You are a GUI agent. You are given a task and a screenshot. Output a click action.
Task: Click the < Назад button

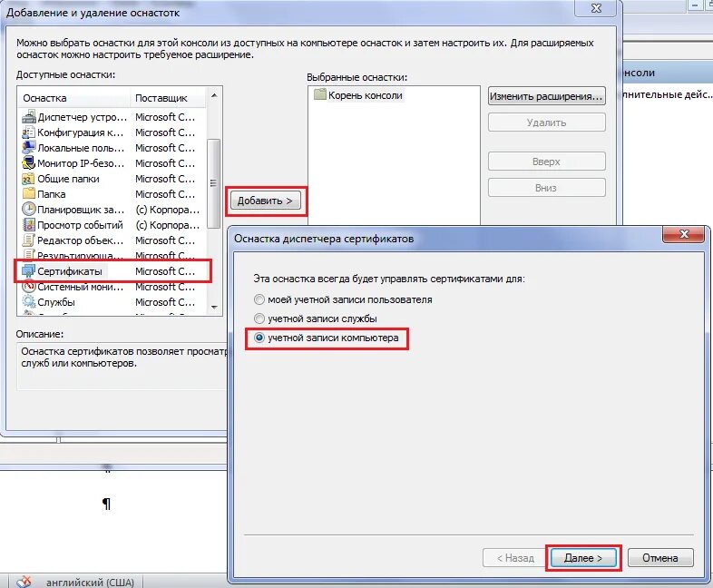coord(514,558)
